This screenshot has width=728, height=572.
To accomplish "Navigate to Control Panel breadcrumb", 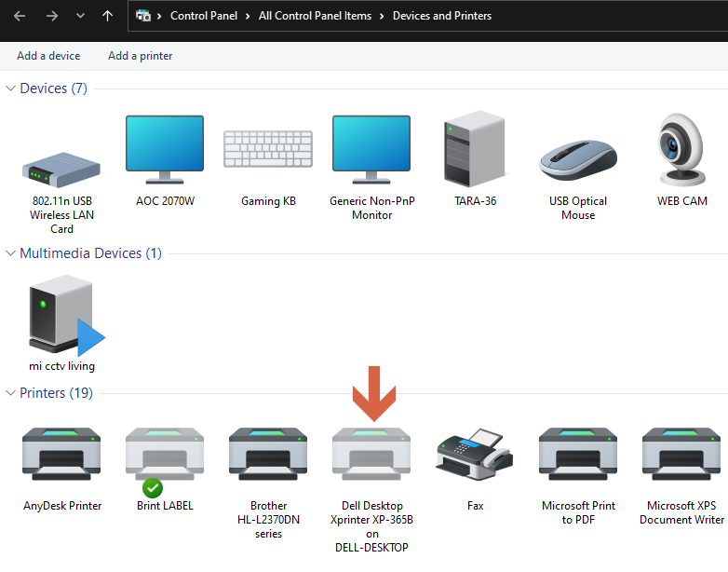I will [203, 16].
